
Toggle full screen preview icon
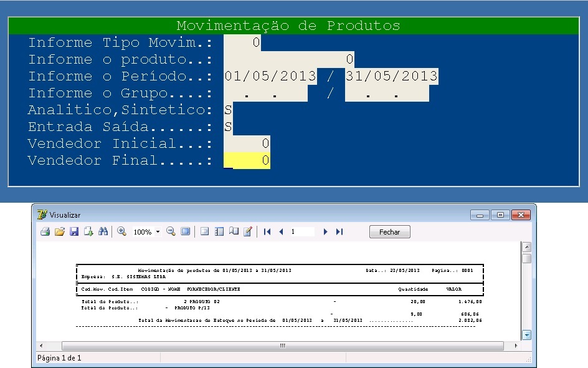(x=185, y=231)
